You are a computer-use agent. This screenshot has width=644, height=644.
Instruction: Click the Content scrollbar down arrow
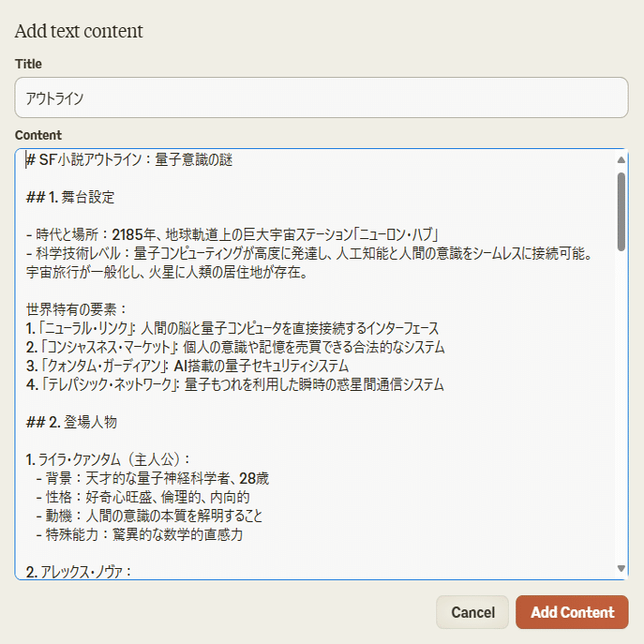point(621,568)
